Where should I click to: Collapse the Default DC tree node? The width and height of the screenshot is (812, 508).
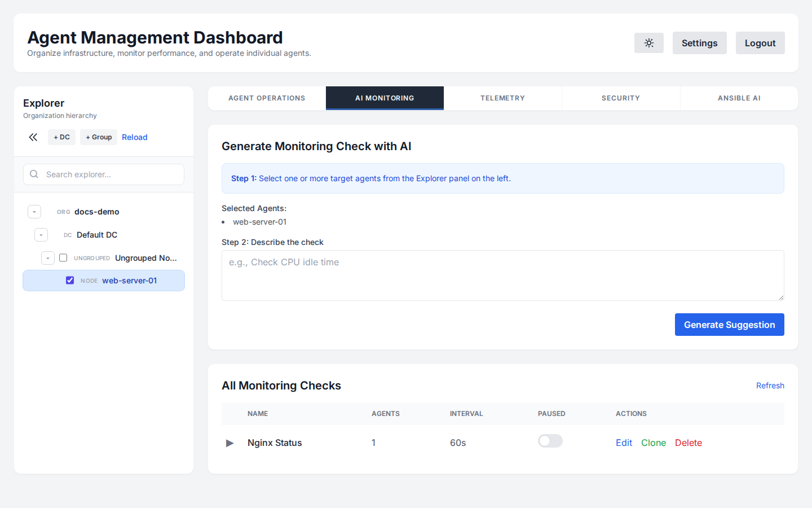[41, 234]
